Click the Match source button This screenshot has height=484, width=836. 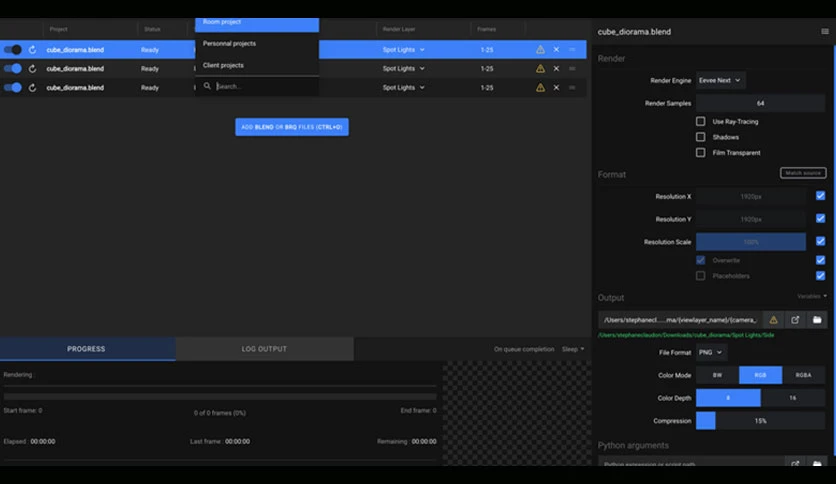point(803,173)
